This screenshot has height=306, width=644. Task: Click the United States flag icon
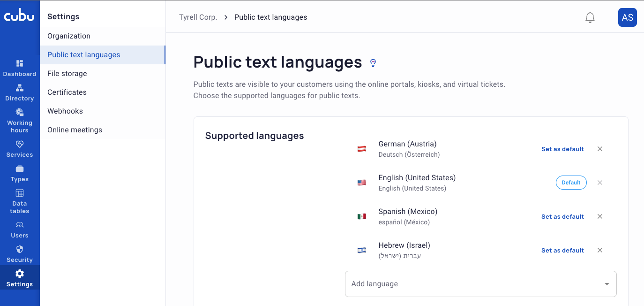click(x=362, y=183)
